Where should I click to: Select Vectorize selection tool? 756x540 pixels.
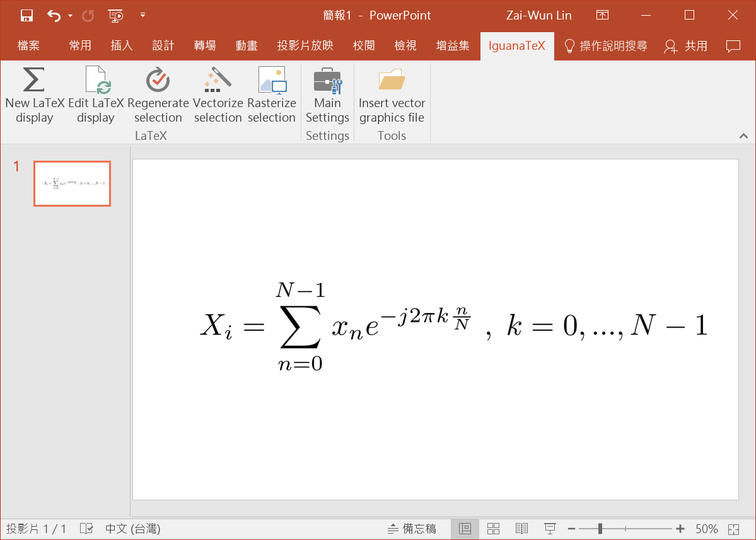click(218, 81)
